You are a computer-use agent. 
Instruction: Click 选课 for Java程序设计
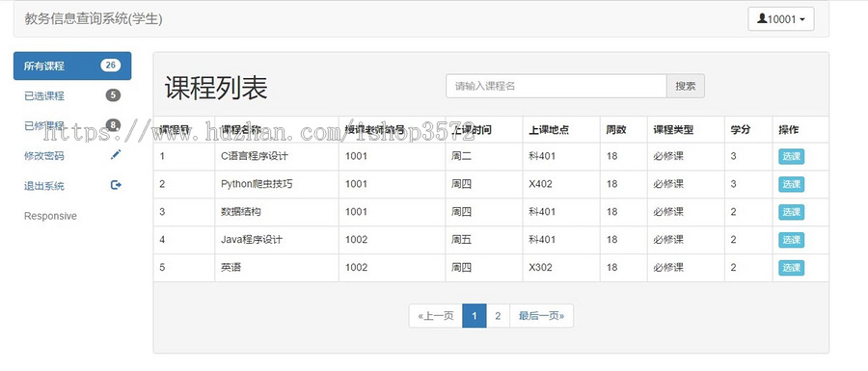[791, 240]
